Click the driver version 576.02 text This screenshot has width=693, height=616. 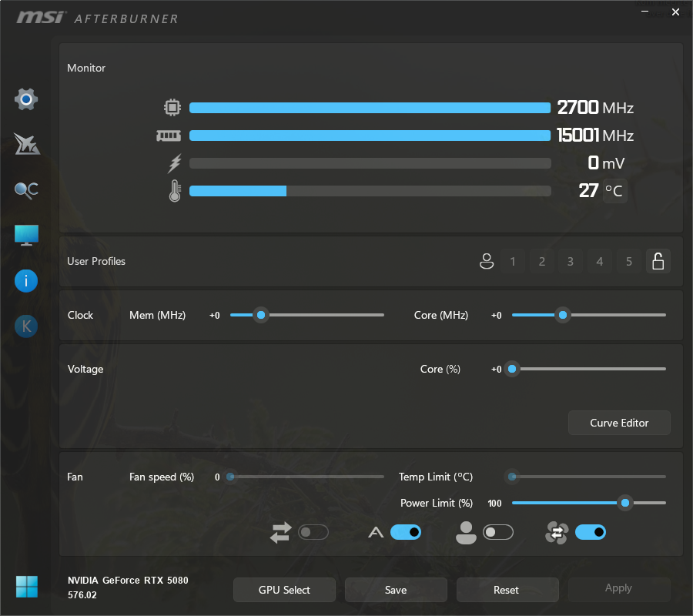(x=82, y=595)
